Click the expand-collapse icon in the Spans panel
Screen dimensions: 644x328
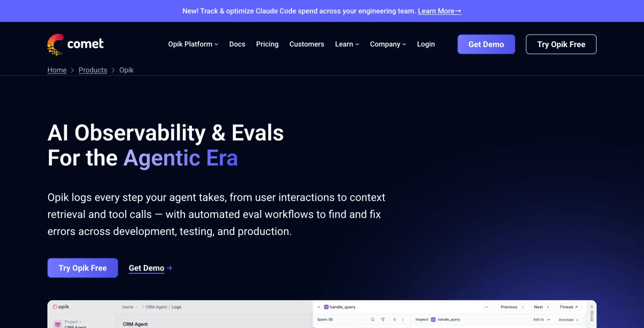tap(394, 320)
